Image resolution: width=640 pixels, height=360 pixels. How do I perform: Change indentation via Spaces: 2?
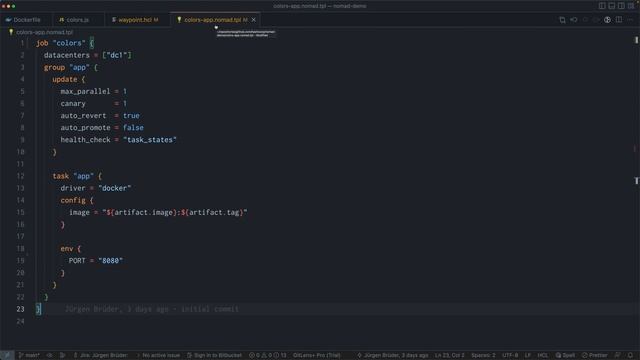point(483,355)
